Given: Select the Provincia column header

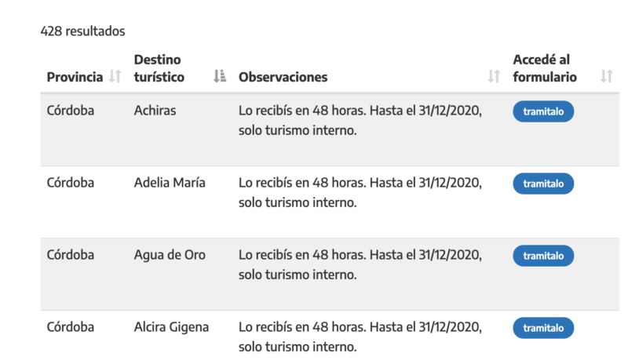Looking at the screenshot, I should point(75,77).
